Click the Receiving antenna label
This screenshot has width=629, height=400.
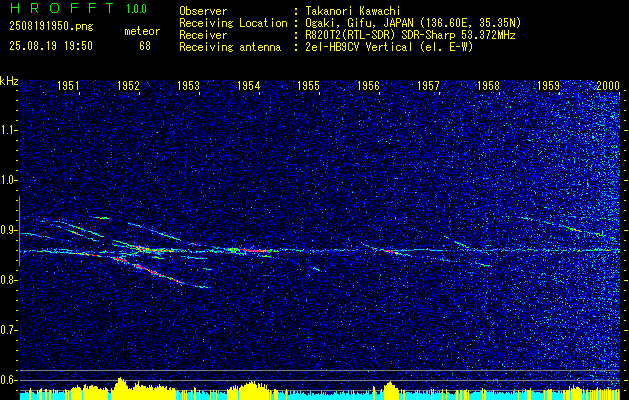pyautogui.click(x=230, y=47)
